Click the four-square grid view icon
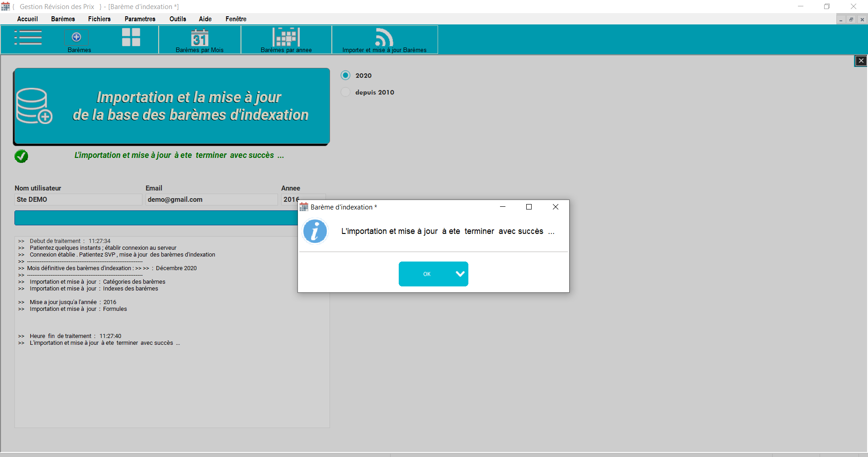This screenshot has width=868, height=457. point(131,38)
